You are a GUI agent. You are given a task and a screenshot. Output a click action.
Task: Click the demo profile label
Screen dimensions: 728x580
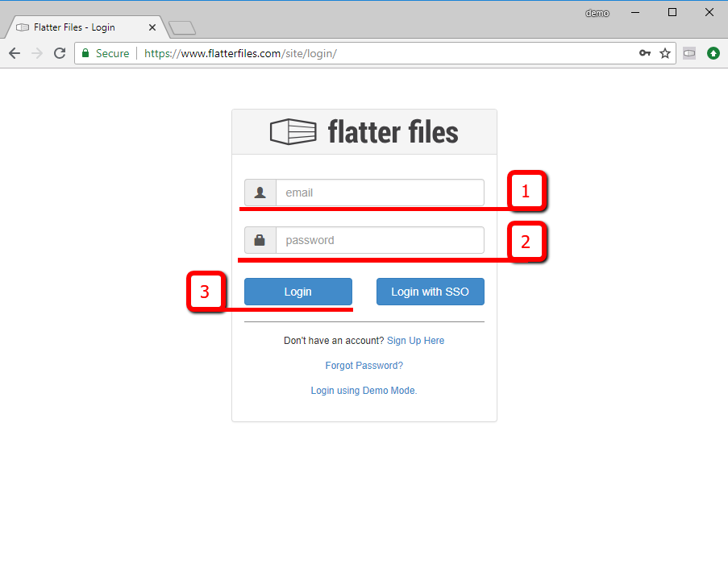pyautogui.click(x=597, y=13)
